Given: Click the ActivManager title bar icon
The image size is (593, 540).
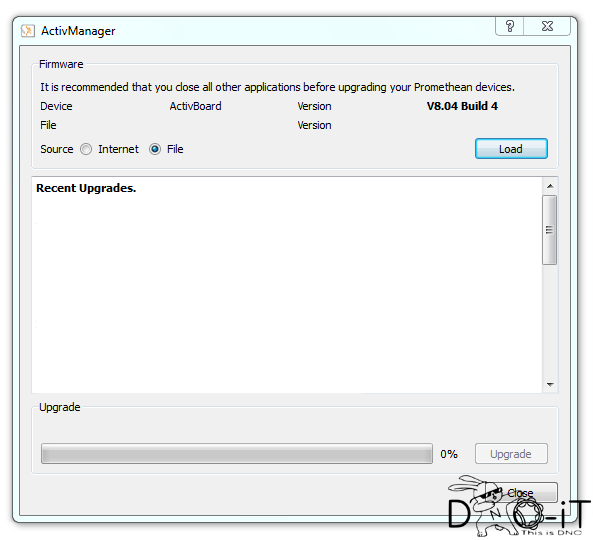Looking at the screenshot, I should [x=28, y=31].
